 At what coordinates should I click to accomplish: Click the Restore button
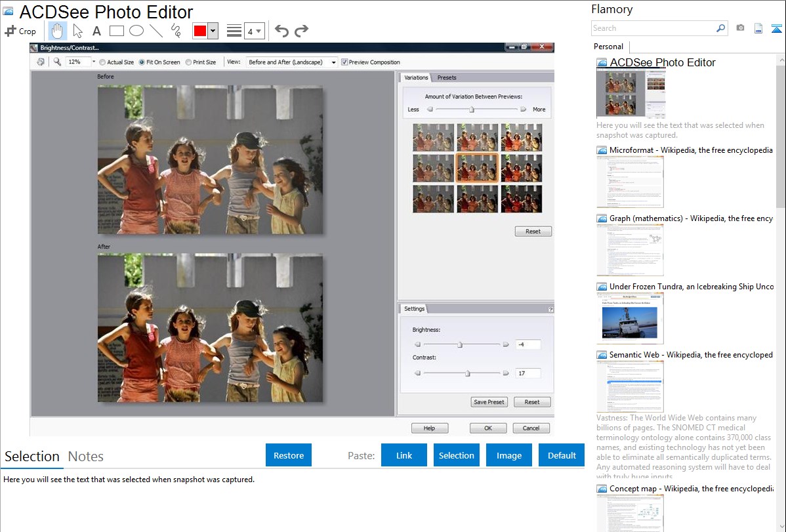click(289, 455)
